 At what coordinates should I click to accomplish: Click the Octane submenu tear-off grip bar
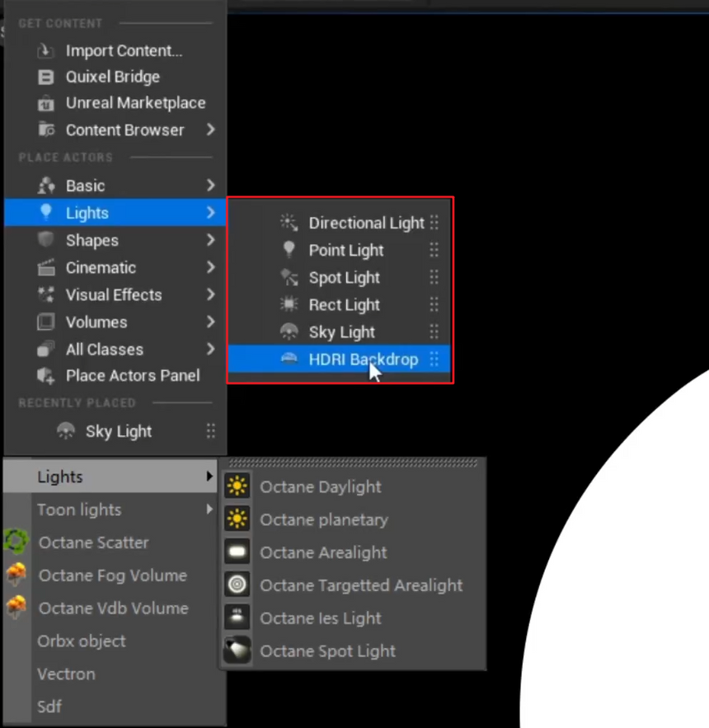[x=354, y=463]
